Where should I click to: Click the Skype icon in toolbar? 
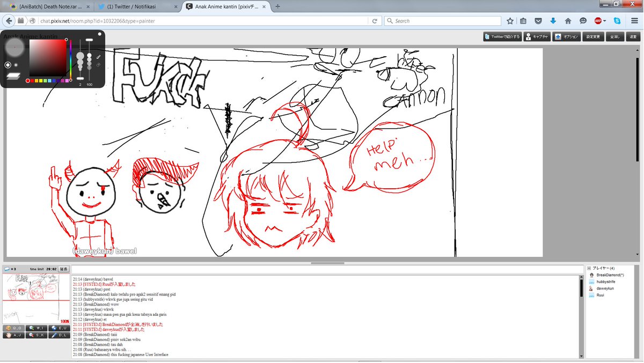(x=618, y=21)
